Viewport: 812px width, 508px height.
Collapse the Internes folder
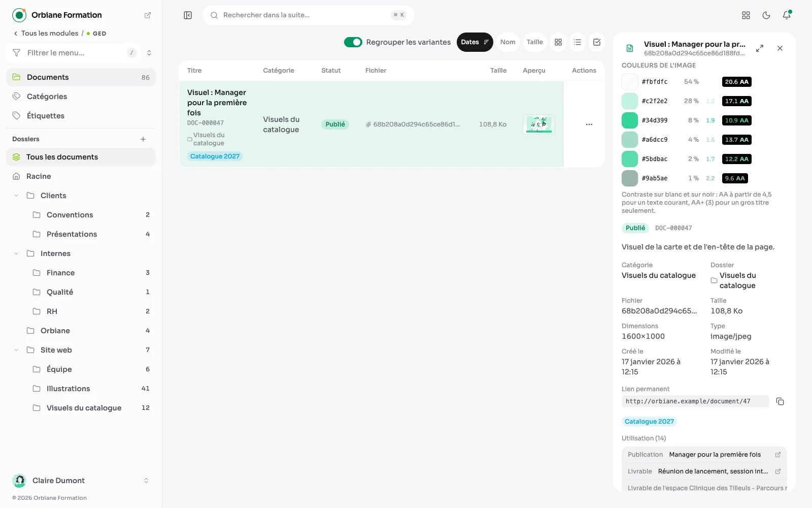tap(16, 253)
